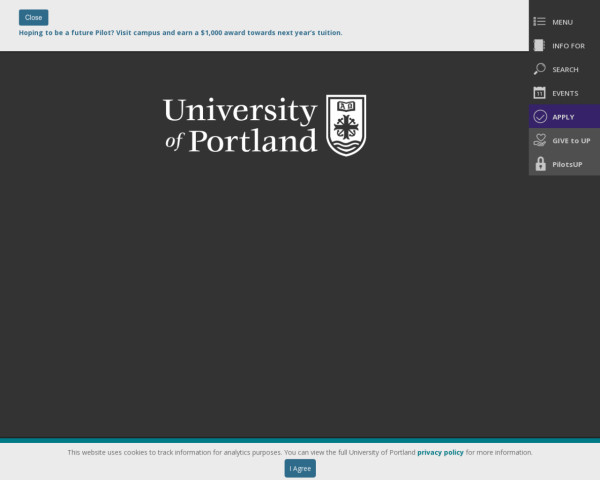
Task: Select SEARCH sidebar label
Action: (565, 70)
